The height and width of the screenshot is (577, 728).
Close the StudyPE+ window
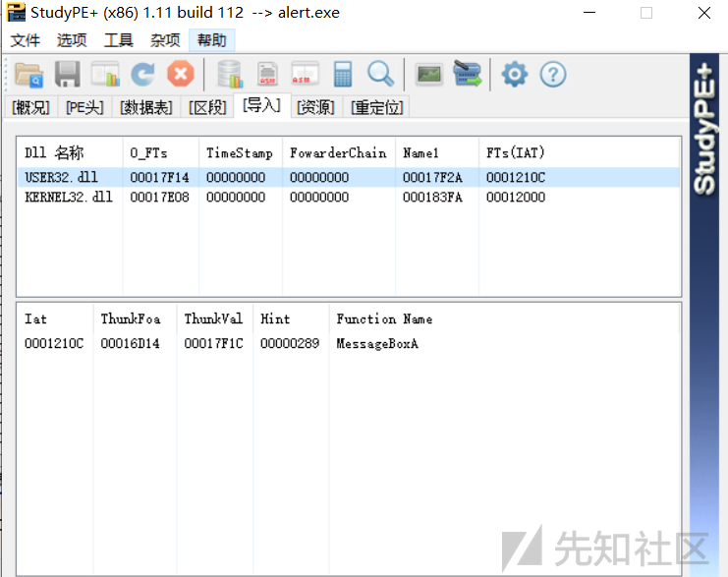click(x=704, y=13)
